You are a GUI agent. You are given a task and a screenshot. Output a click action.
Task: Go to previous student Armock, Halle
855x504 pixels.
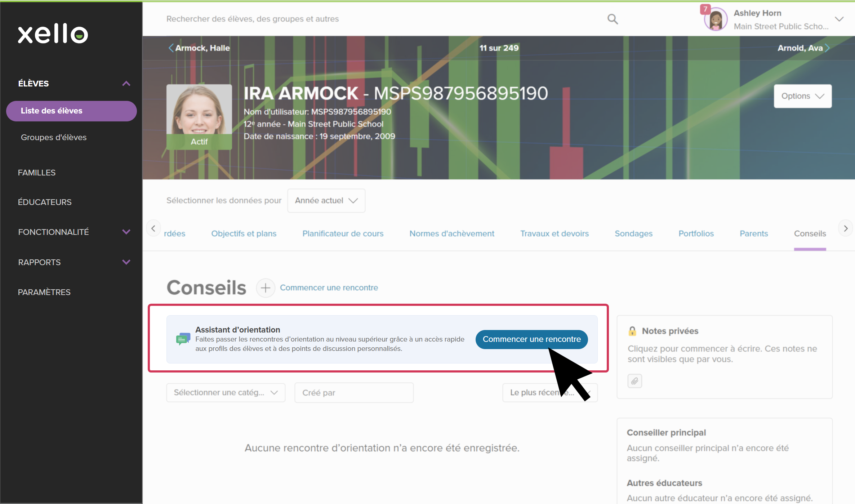point(199,48)
